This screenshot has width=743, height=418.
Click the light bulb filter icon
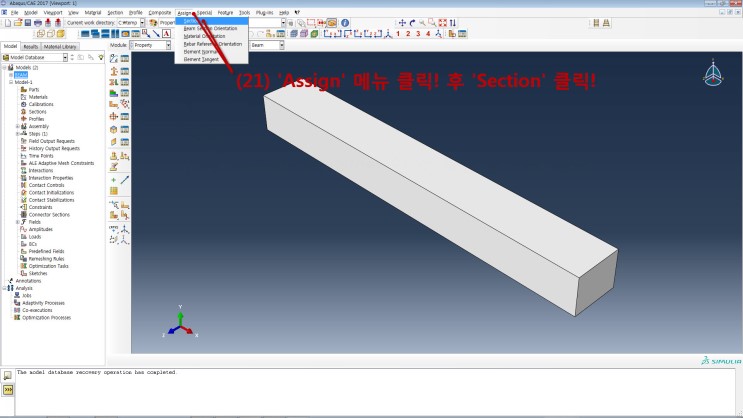[100, 57]
